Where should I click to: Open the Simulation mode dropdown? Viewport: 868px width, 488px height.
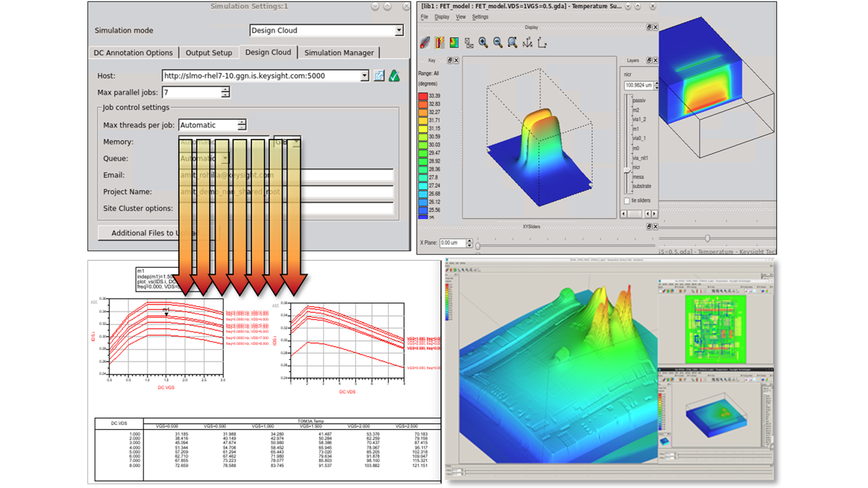(x=399, y=30)
